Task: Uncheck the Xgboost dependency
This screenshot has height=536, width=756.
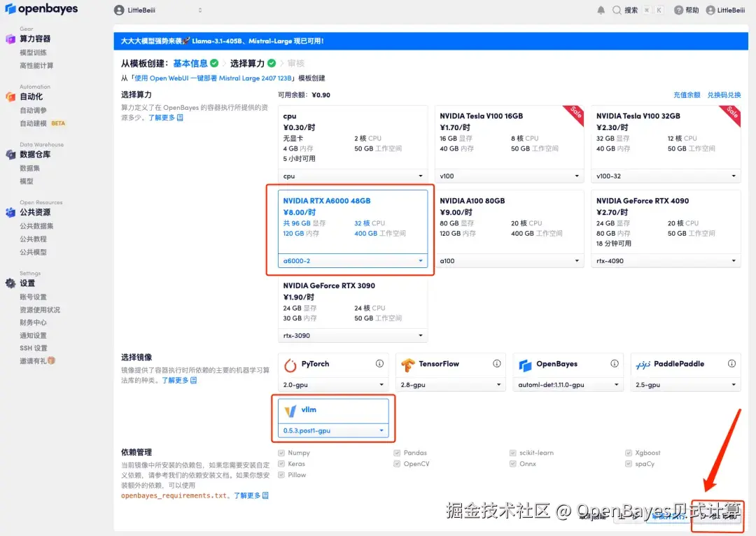Action: [630, 452]
